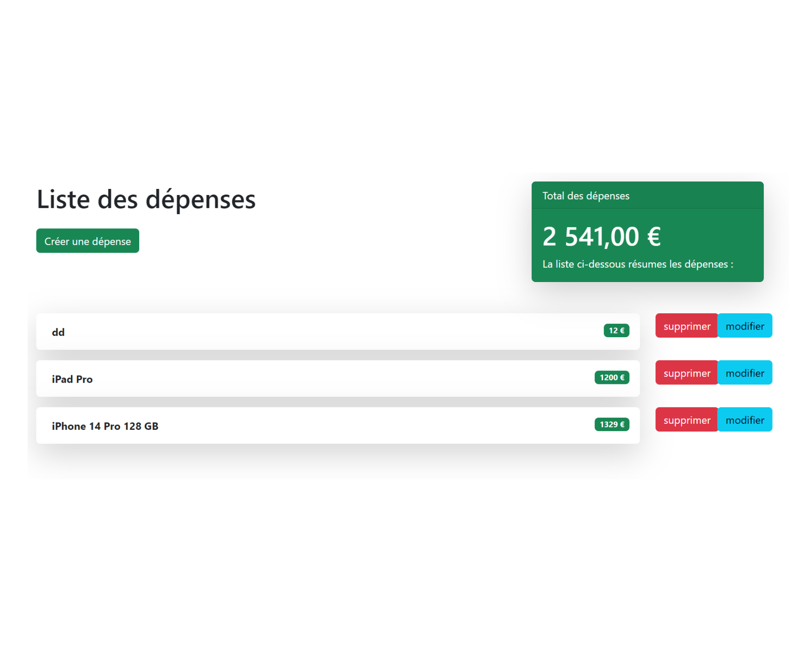812x650 pixels.
Task: Click the dd expense label
Action: click(58, 332)
